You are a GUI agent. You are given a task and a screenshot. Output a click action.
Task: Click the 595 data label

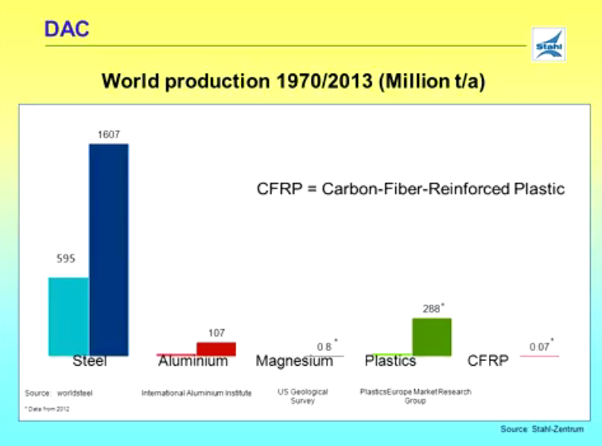(66, 258)
